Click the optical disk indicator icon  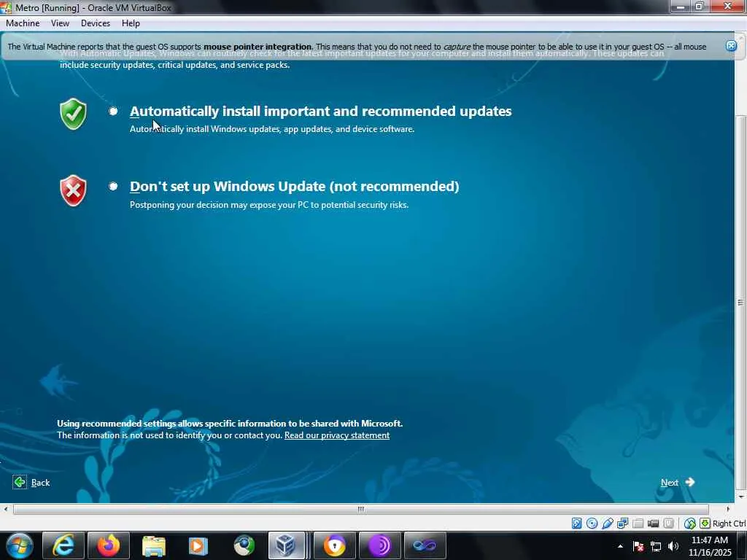[x=592, y=524]
